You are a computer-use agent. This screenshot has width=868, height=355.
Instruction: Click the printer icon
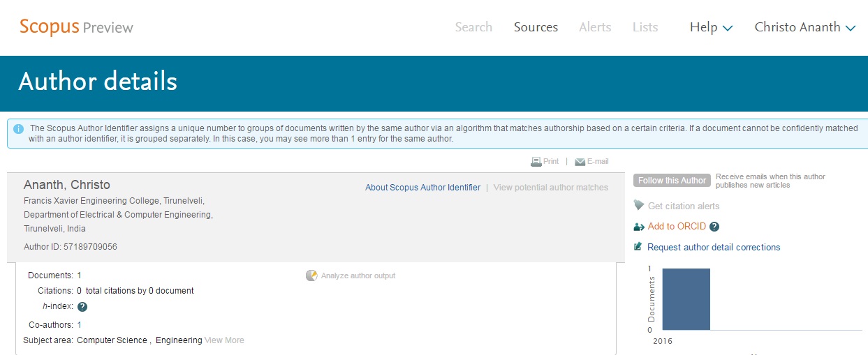[x=536, y=161]
